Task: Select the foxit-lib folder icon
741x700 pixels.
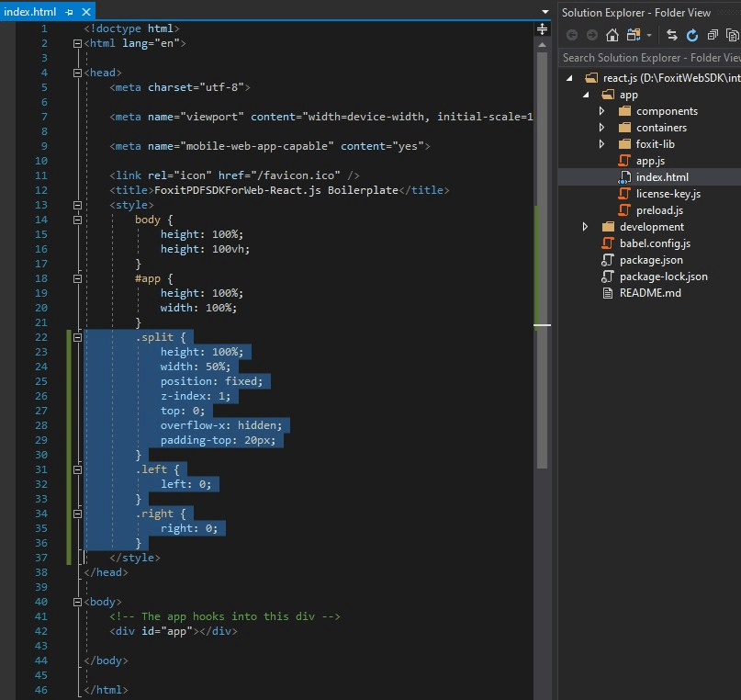Action: 624,144
